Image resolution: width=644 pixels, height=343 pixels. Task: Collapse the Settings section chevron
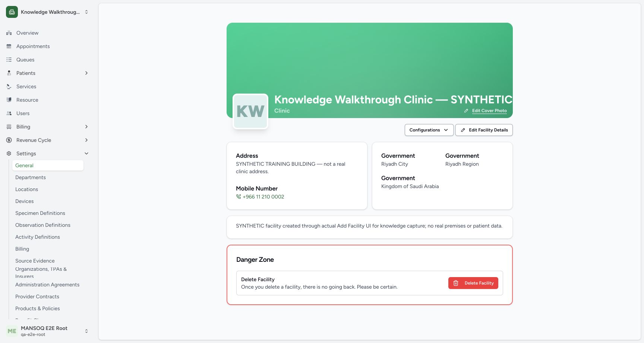(x=86, y=153)
